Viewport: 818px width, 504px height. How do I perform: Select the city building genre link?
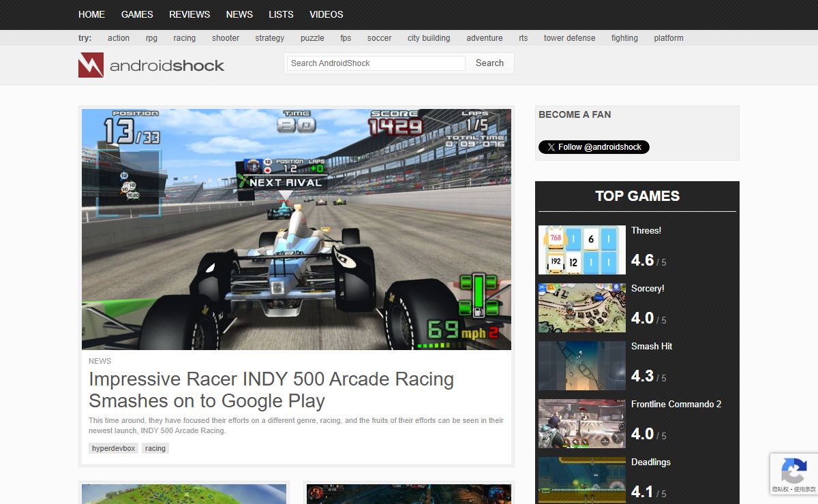[x=429, y=38]
